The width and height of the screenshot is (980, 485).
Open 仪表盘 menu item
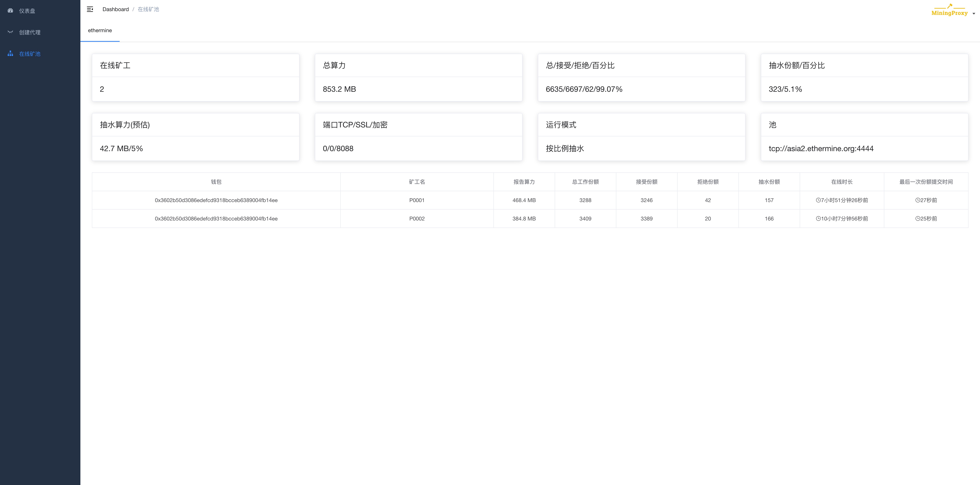[27, 11]
